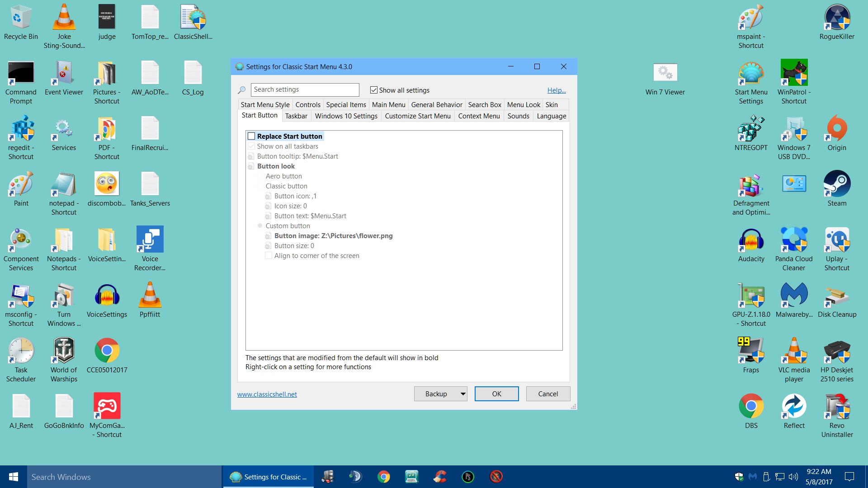Click the Search settings input field
Screen dimensions: 868x488
[305, 89]
